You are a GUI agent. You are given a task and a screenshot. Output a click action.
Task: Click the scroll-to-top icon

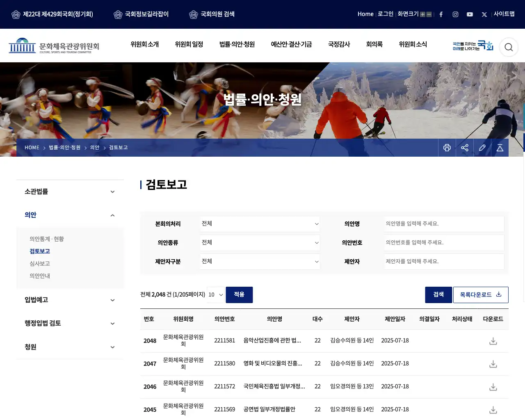click(x=500, y=148)
